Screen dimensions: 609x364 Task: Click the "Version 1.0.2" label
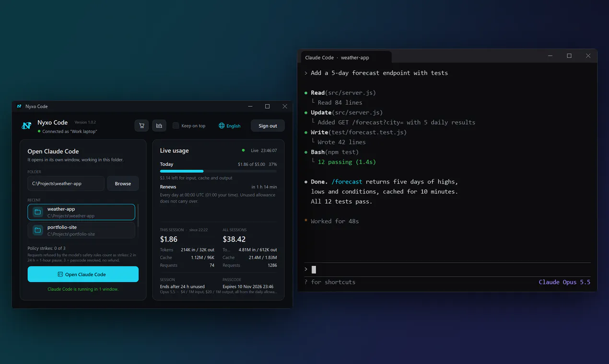tap(85, 123)
